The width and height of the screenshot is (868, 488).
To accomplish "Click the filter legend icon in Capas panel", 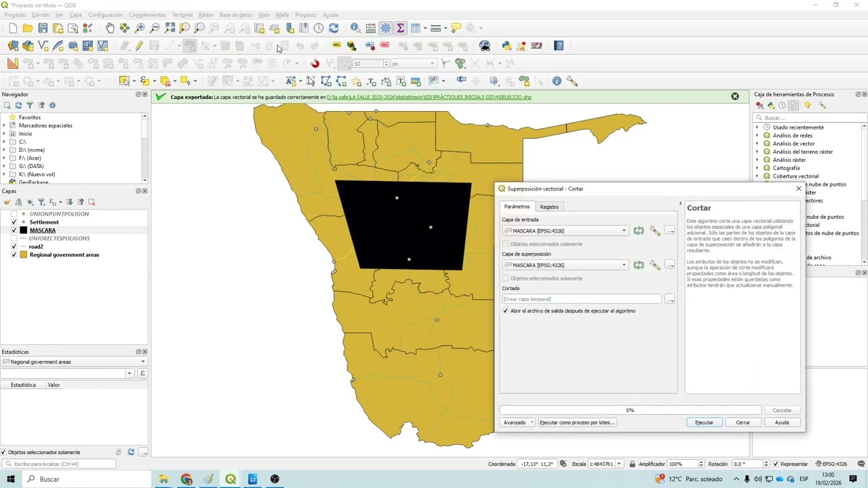I will coord(41,202).
